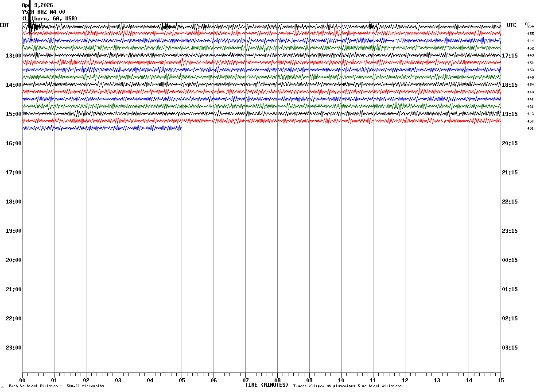Screen dimensions: 536x392
Task: Click minute label 12 on time axis
Action: click(x=405, y=380)
